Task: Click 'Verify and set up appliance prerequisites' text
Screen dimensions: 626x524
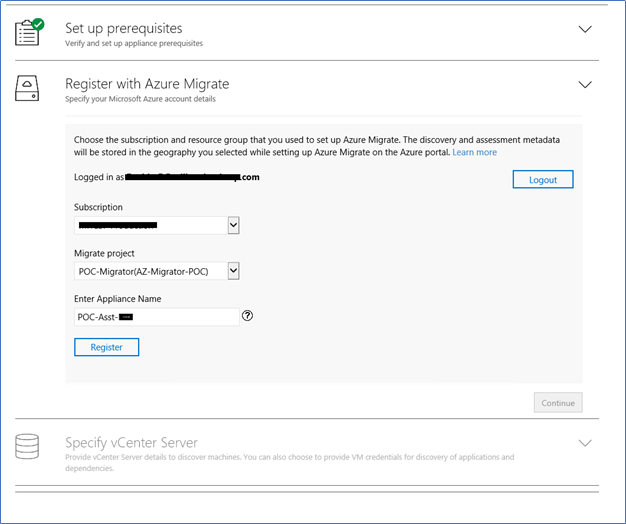Action: click(x=134, y=43)
